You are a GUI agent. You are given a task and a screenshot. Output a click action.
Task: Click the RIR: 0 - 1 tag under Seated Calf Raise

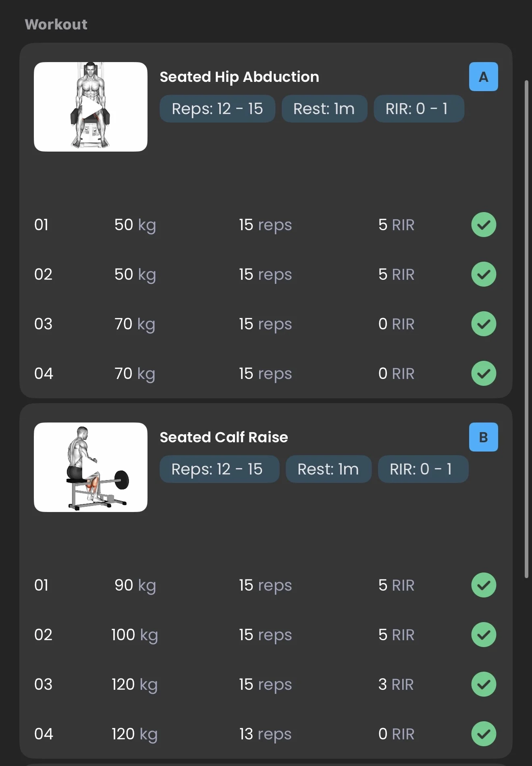423,469
